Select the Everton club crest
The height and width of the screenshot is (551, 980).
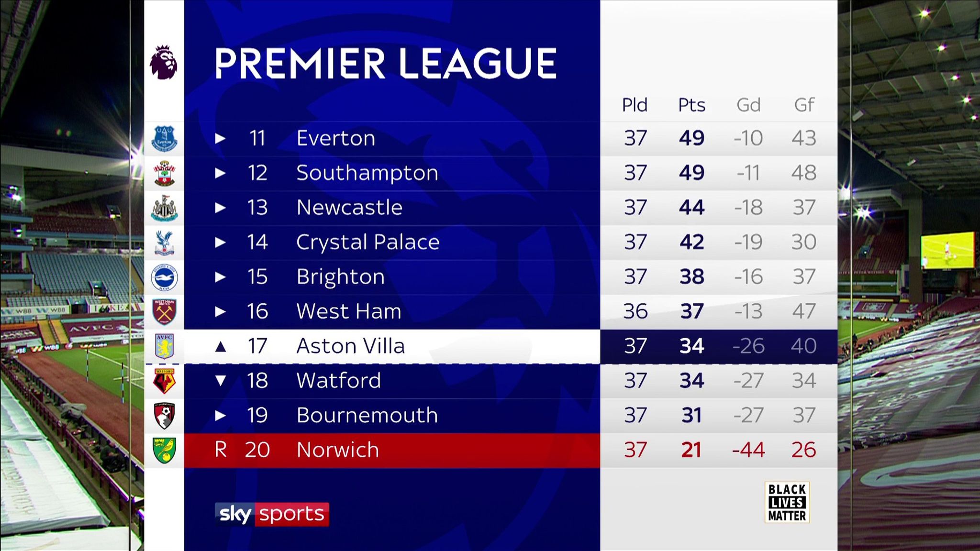click(x=164, y=139)
